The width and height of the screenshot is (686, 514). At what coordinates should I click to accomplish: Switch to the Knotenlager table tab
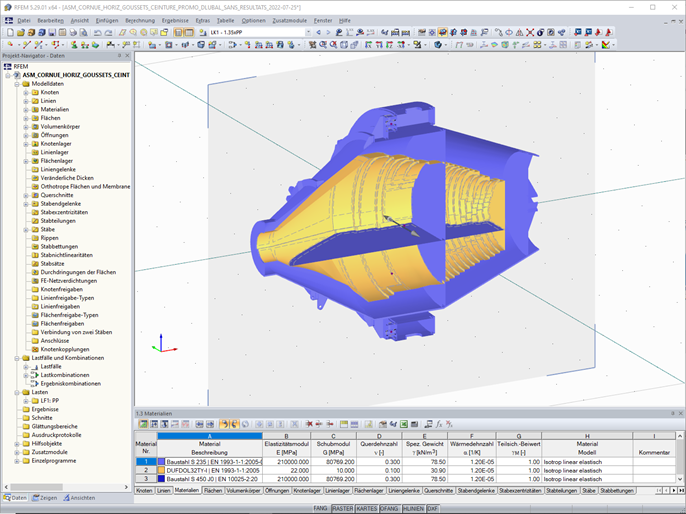307,490
